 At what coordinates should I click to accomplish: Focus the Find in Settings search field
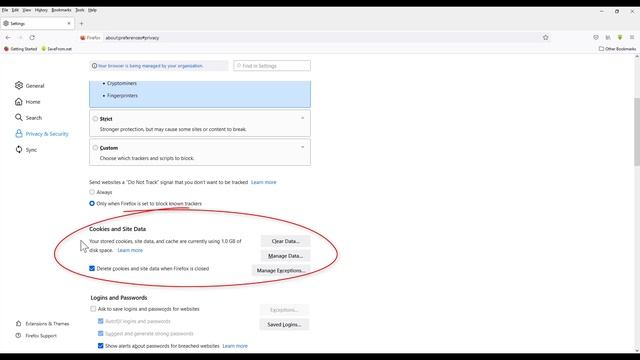(x=272, y=66)
